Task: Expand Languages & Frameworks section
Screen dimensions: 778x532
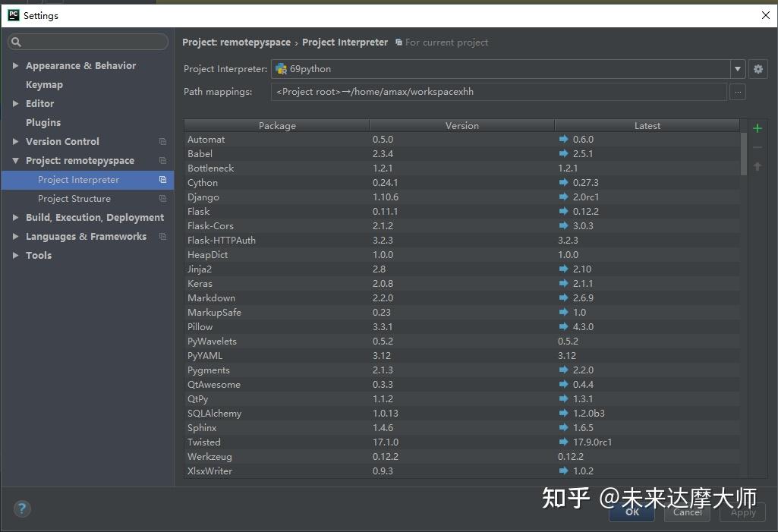Action: point(15,236)
